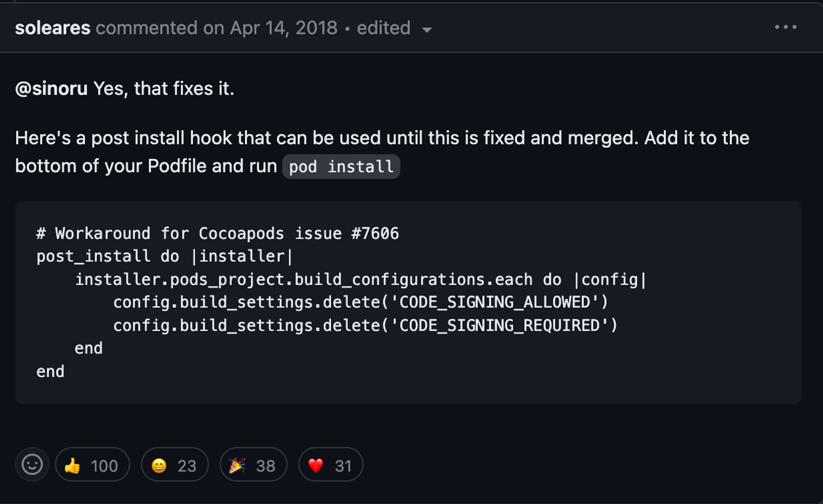The width and height of the screenshot is (823, 504).
Task: Click the post_install do |installer| code line
Action: [x=165, y=256]
